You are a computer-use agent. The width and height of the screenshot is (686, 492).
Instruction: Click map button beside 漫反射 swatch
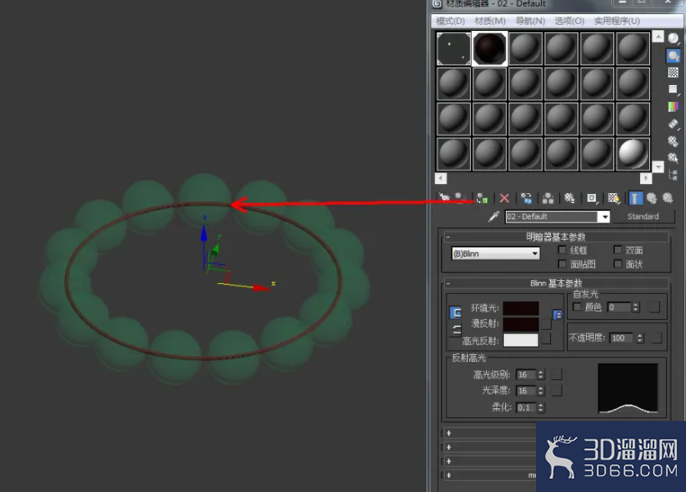[546, 324]
